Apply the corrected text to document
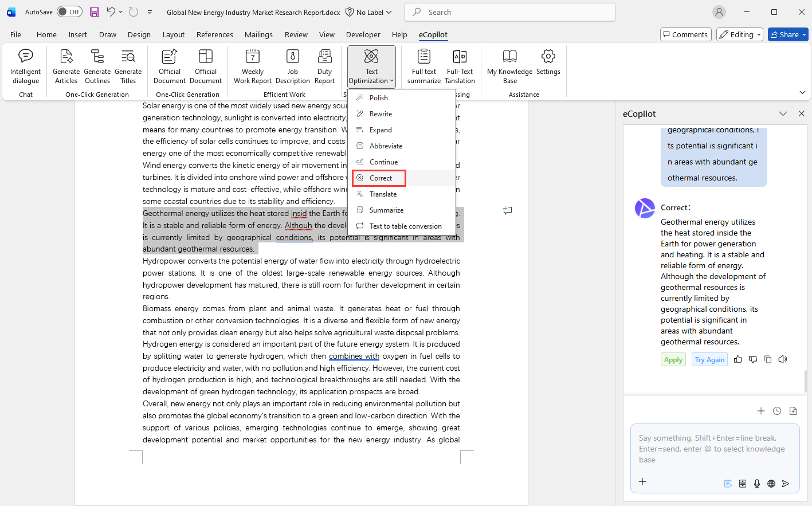Image resolution: width=812 pixels, height=506 pixels. pos(673,360)
